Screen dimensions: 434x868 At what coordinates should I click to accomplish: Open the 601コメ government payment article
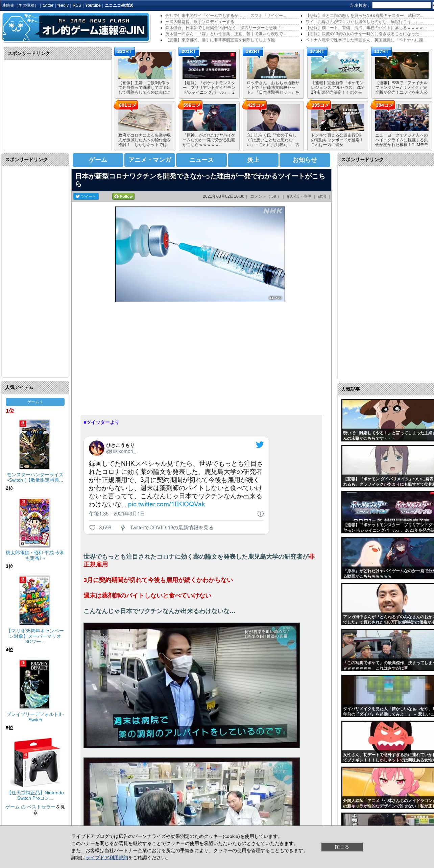[x=145, y=118]
